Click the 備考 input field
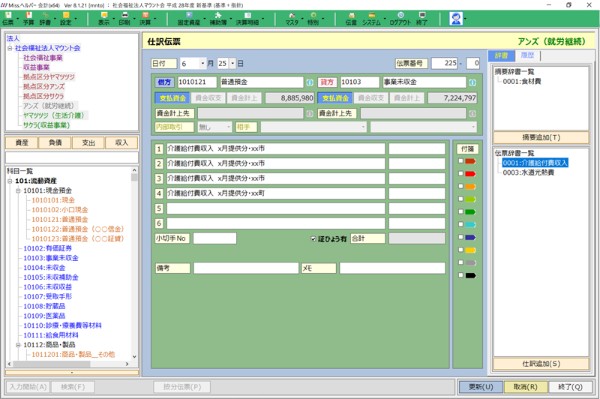 pos(246,268)
